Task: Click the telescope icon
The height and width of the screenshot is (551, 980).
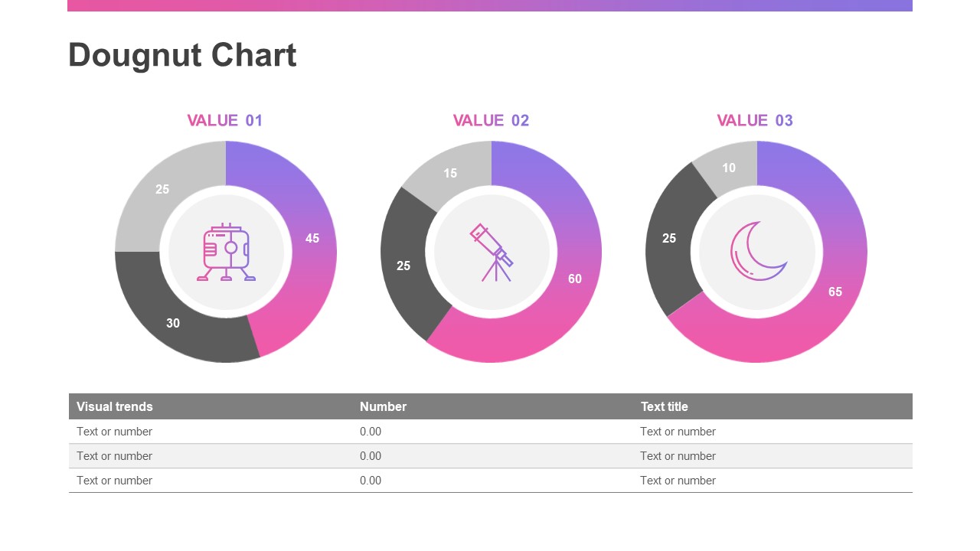Action: [491, 252]
